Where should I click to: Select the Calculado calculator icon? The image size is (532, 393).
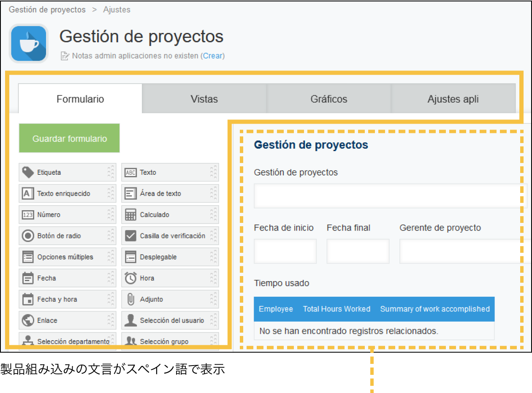(131, 215)
